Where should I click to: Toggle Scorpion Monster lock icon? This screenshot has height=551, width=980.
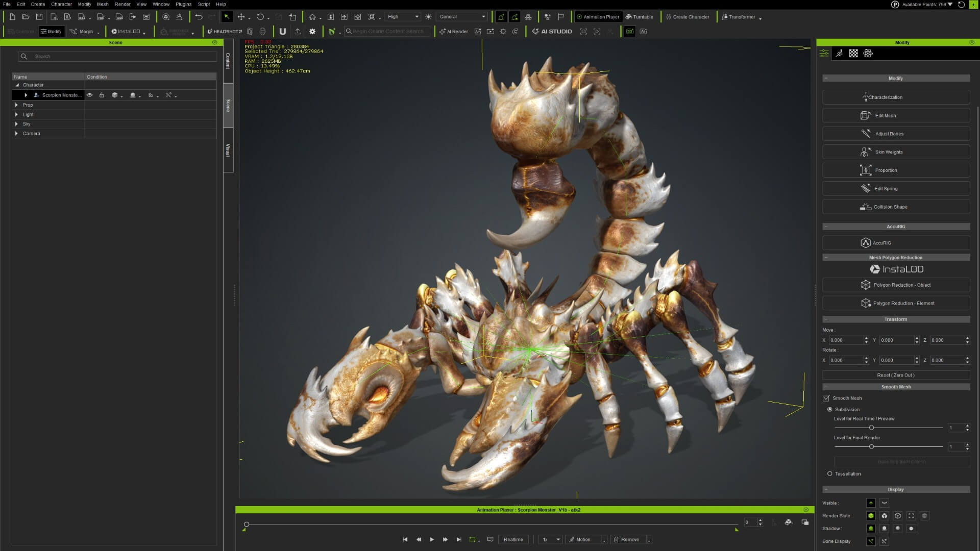point(102,95)
